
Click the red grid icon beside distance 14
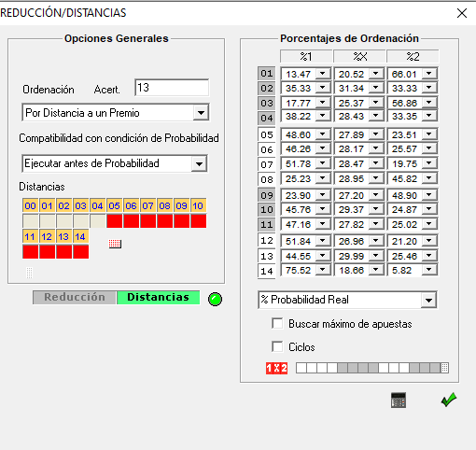(115, 244)
